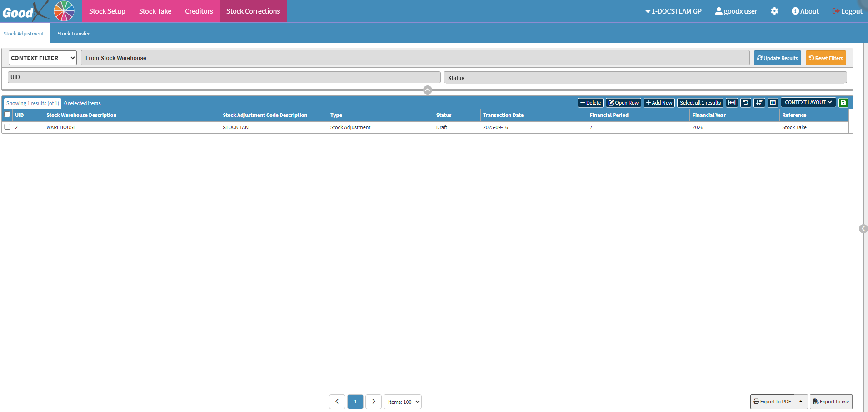
Task: Switch to the Stock Transfer tab
Action: (74, 34)
